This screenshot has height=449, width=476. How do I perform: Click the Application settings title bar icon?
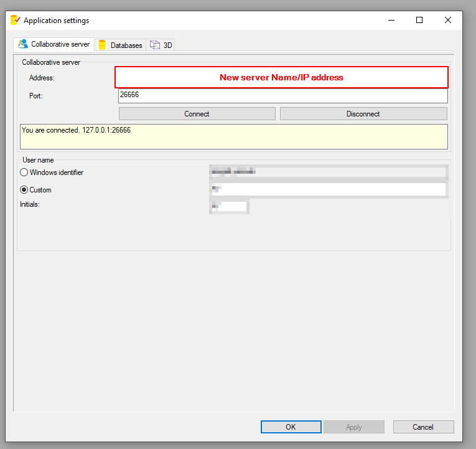pos(16,20)
